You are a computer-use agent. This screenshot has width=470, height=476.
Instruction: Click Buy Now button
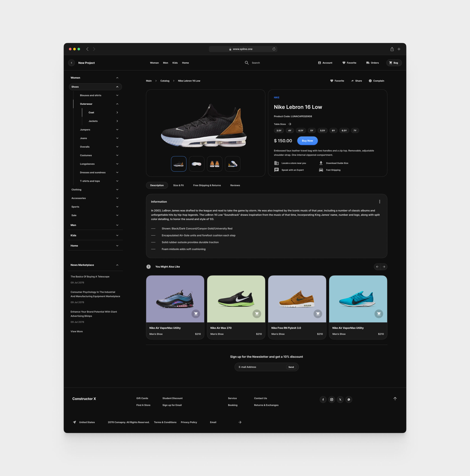[307, 141]
